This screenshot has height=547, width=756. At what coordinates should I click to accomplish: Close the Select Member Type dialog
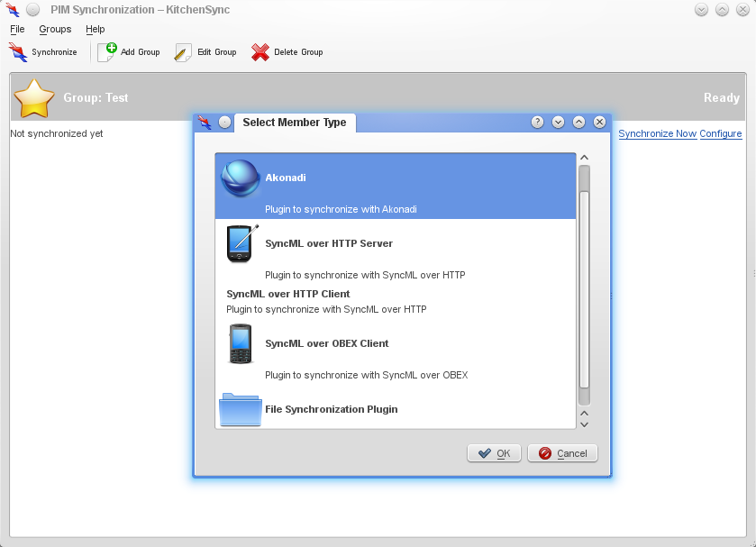599,123
